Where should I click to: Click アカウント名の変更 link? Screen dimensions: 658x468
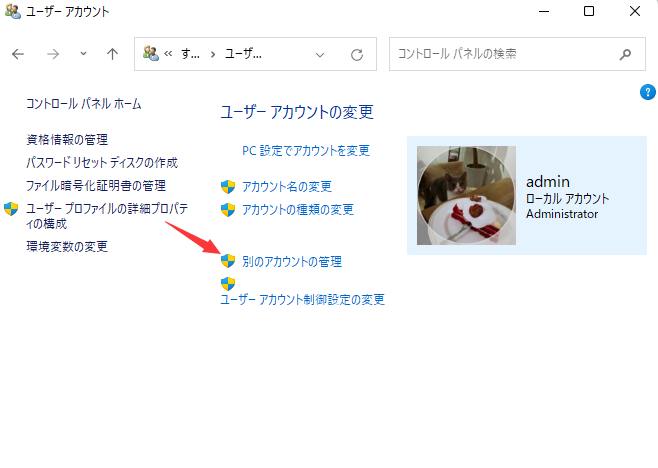tap(287, 186)
